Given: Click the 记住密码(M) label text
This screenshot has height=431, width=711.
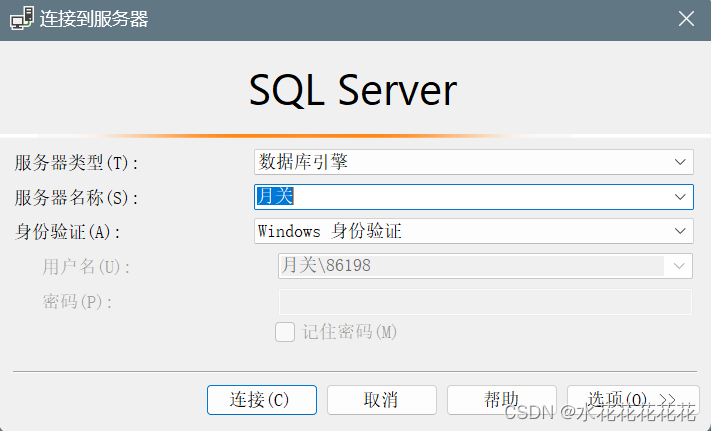Looking at the screenshot, I should (x=350, y=332).
